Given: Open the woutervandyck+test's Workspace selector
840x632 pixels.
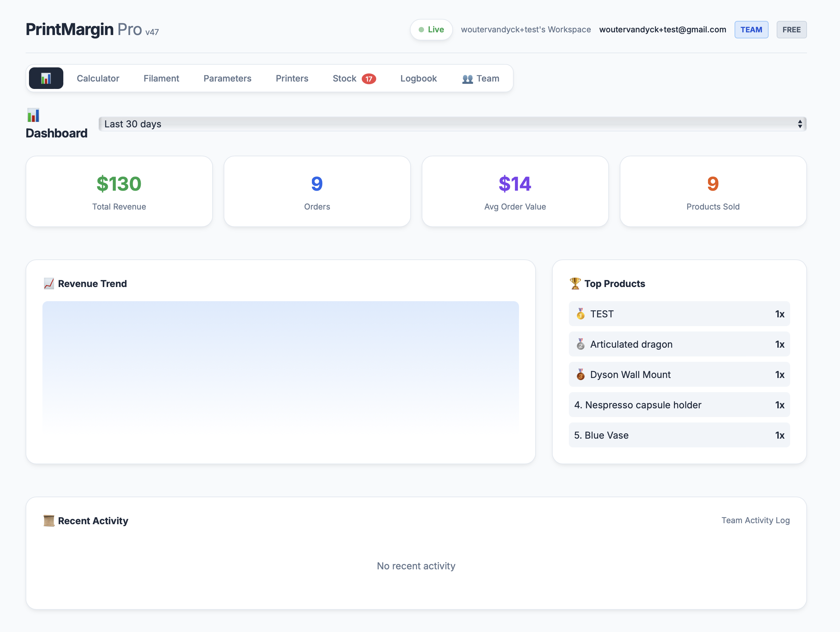Looking at the screenshot, I should click(x=525, y=30).
